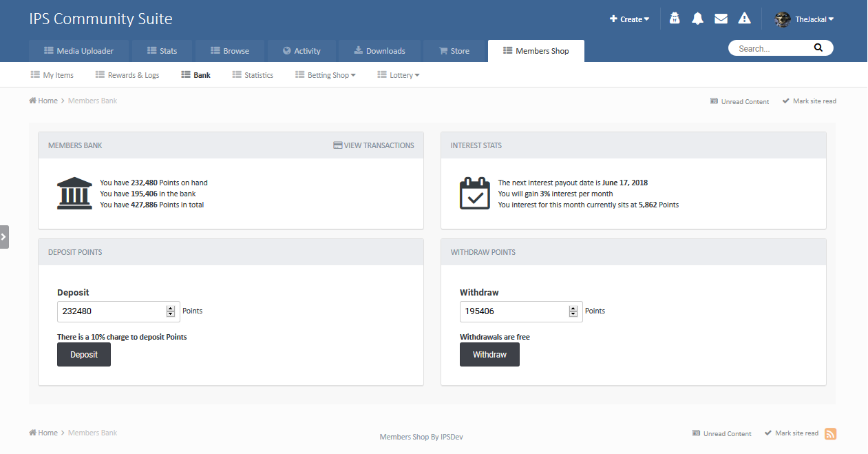Viewport: 868px width, 454px height.
Task: Increase the Deposit value using its stepper
Action: click(171, 308)
